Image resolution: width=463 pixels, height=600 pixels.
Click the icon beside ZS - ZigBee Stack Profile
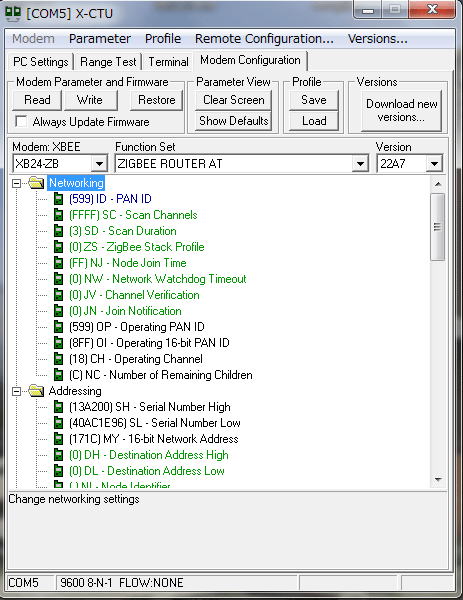(58, 247)
